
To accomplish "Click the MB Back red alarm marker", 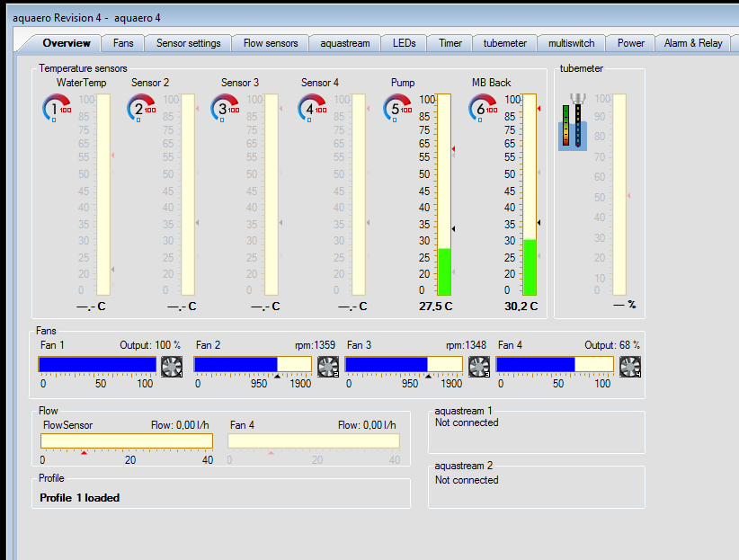I will tap(539, 109).
